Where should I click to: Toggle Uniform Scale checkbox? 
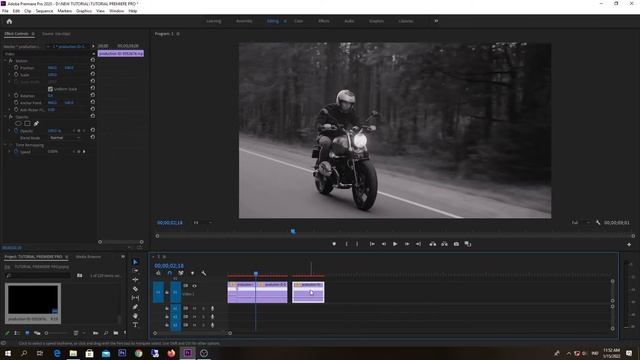tap(50, 89)
